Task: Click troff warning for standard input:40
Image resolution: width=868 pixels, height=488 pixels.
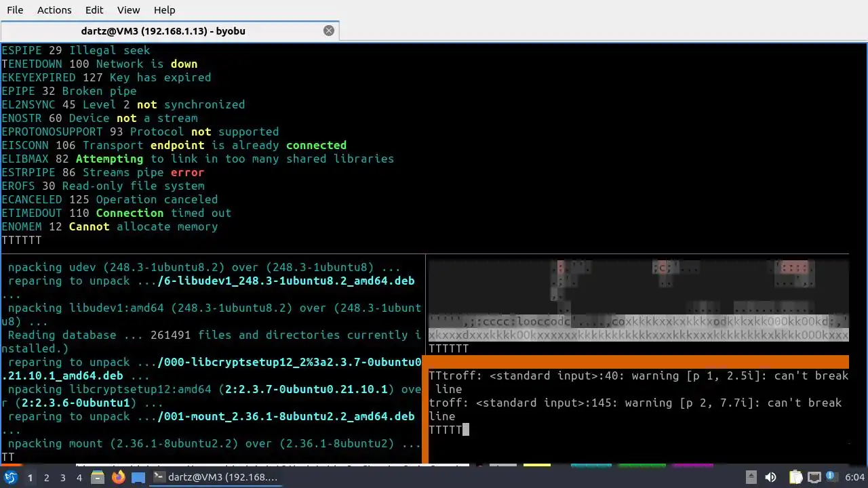Action: point(639,382)
